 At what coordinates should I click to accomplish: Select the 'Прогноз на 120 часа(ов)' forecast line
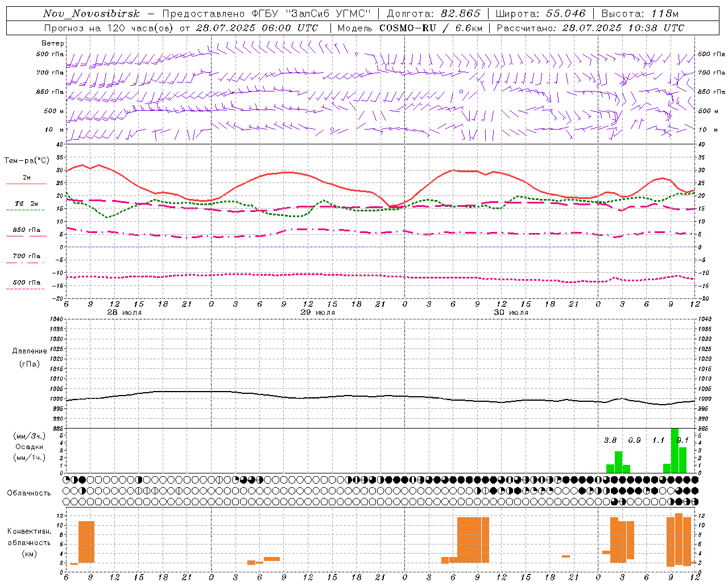109,28
